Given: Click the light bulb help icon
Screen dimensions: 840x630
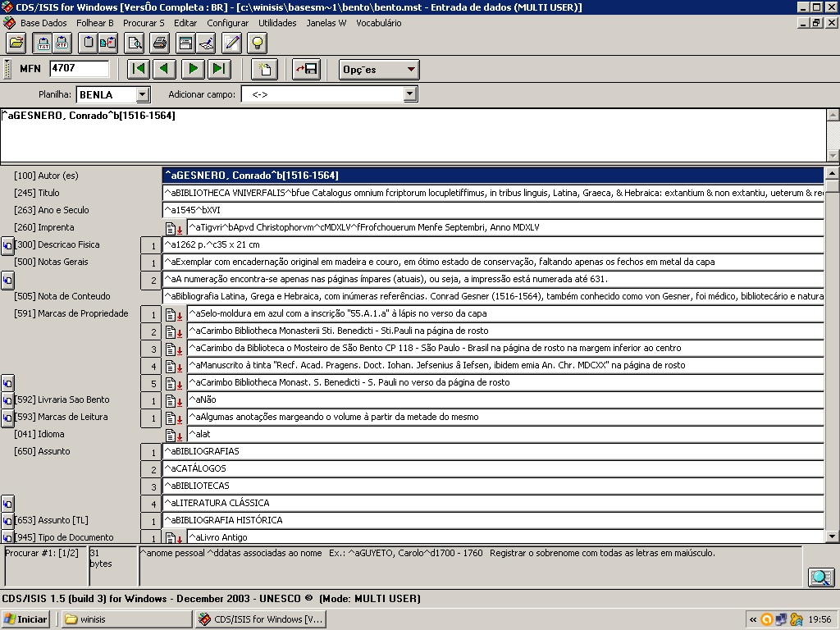Looking at the screenshot, I should tap(257, 43).
